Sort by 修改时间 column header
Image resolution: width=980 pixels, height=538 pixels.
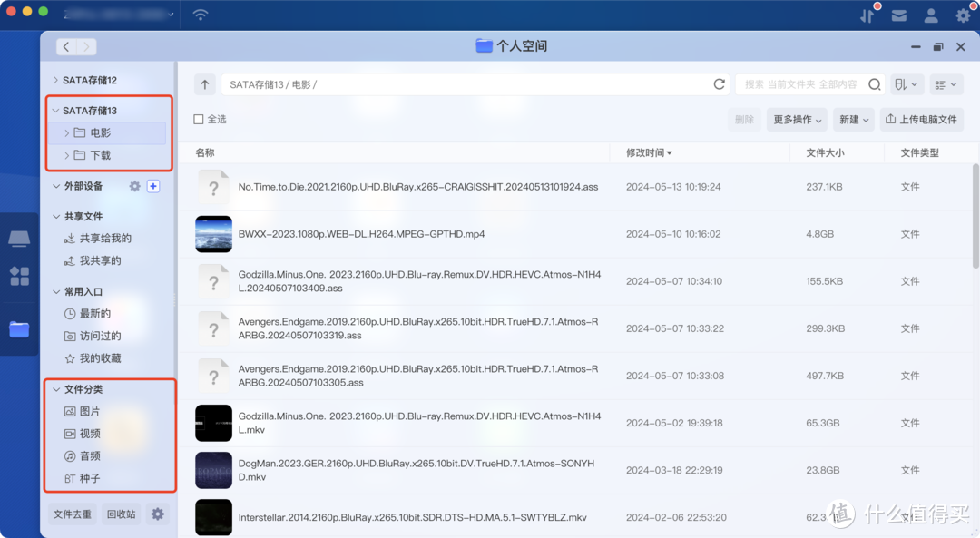pos(649,153)
